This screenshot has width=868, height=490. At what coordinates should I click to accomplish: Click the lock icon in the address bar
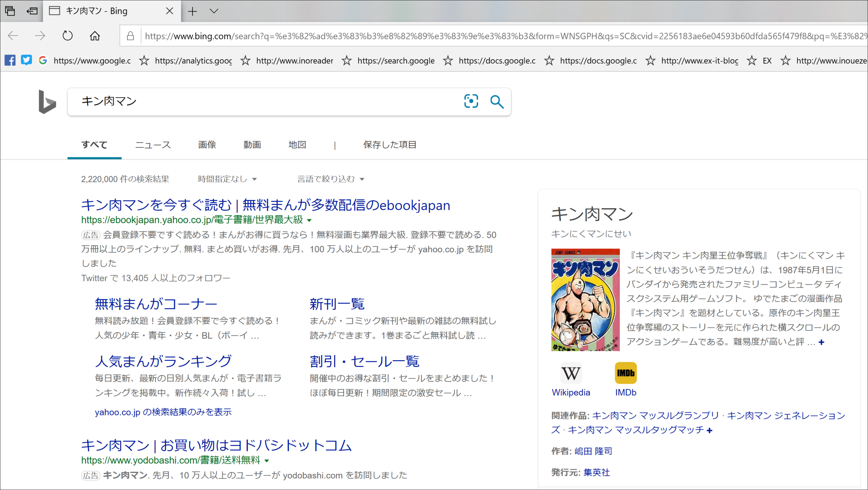pos(131,36)
